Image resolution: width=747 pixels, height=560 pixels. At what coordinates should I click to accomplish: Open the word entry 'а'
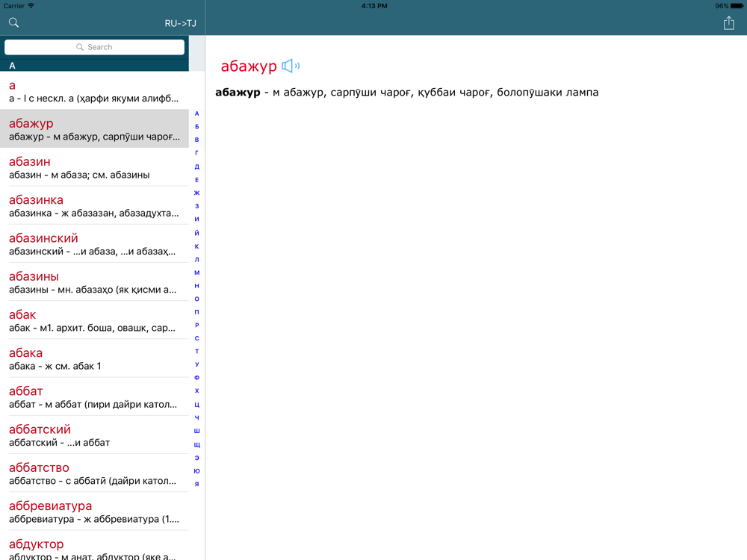click(94, 90)
